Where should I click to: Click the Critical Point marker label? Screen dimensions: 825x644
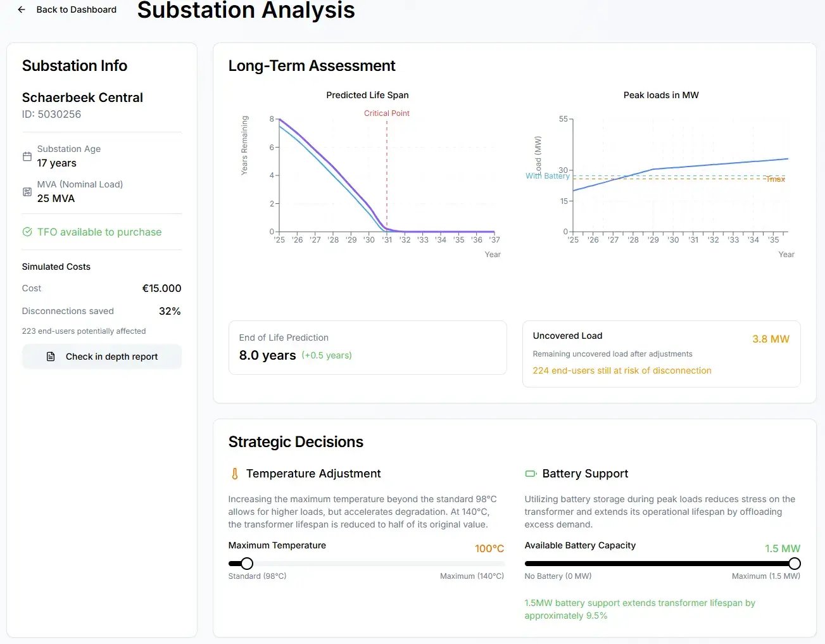coord(386,113)
